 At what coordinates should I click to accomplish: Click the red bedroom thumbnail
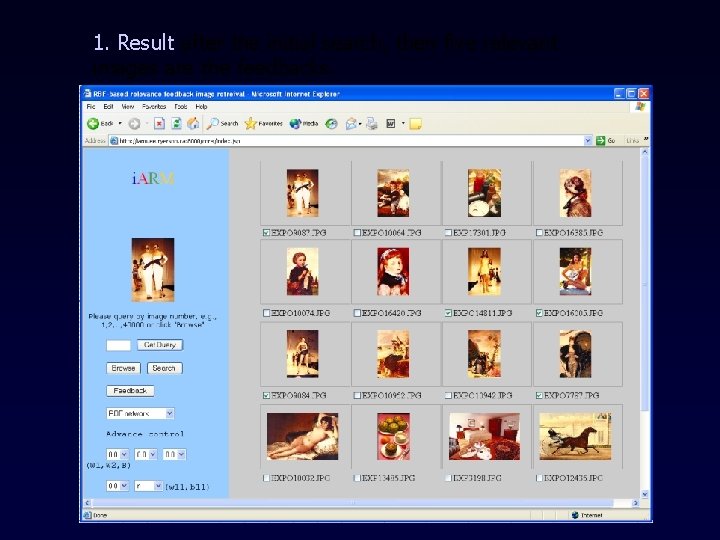pos(484,436)
